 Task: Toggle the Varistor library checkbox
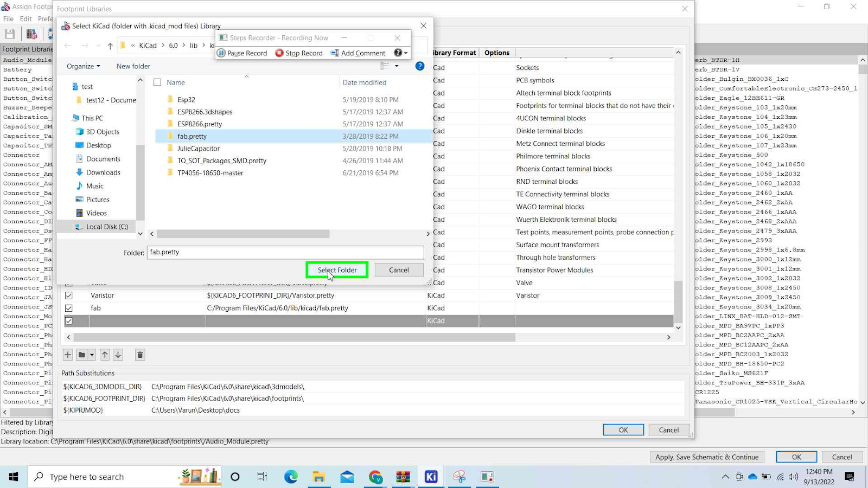69,296
